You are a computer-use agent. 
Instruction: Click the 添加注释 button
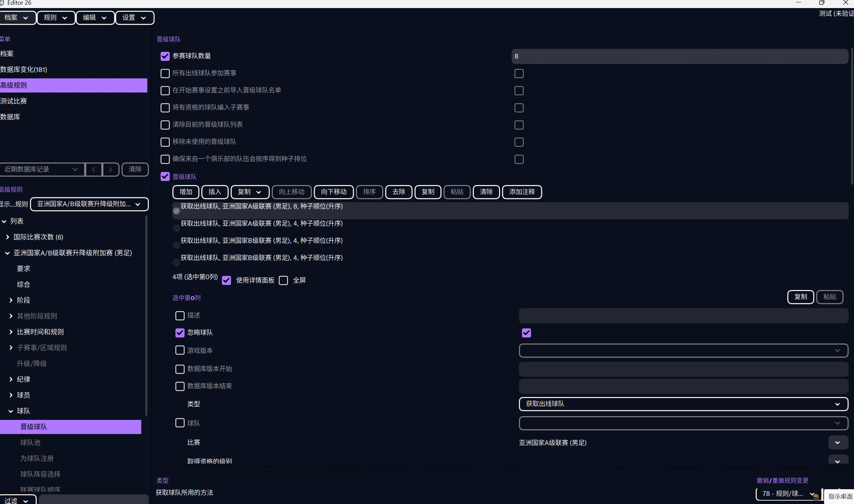coord(522,192)
